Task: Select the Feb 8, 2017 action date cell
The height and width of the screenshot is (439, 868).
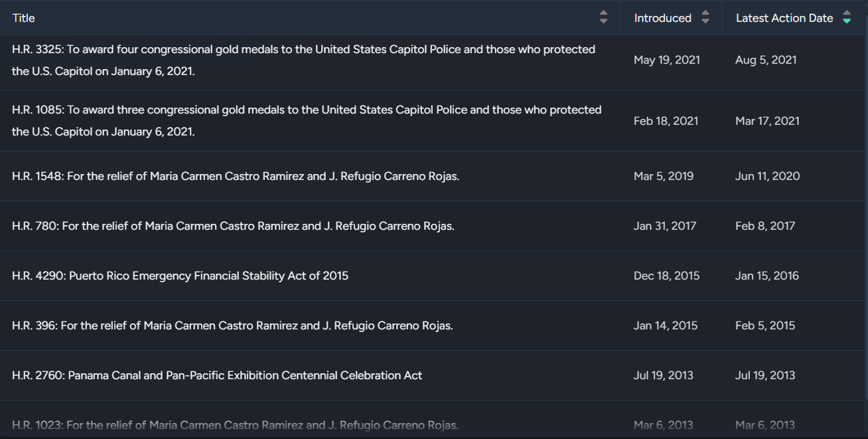Action: [x=764, y=226]
